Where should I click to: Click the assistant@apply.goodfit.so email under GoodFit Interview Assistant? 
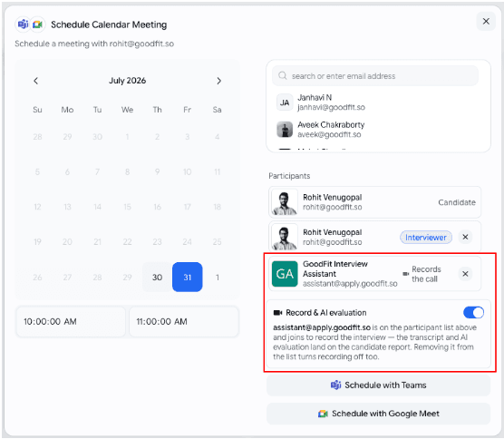pos(350,283)
